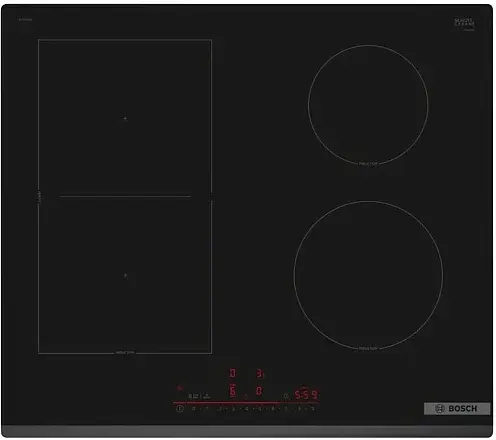Set power slider to level 9

[x=313, y=408]
